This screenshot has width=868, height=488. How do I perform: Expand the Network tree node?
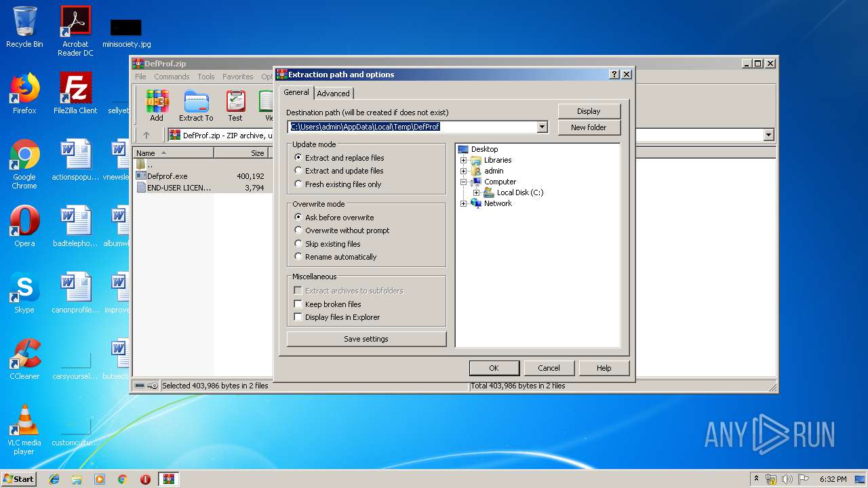click(464, 204)
